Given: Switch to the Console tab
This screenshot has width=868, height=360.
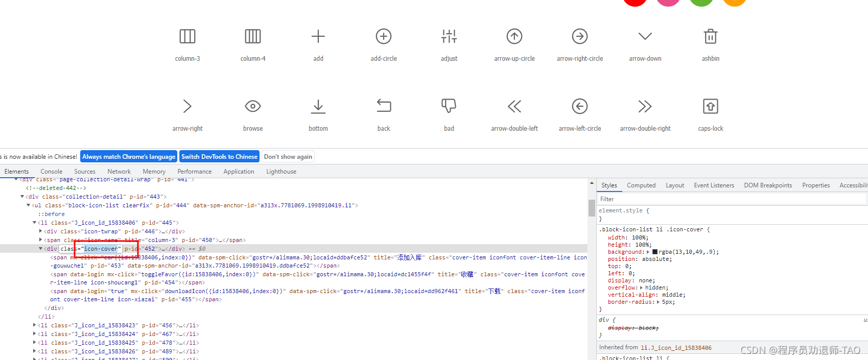Looking at the screenshot, I should [52, 172].
